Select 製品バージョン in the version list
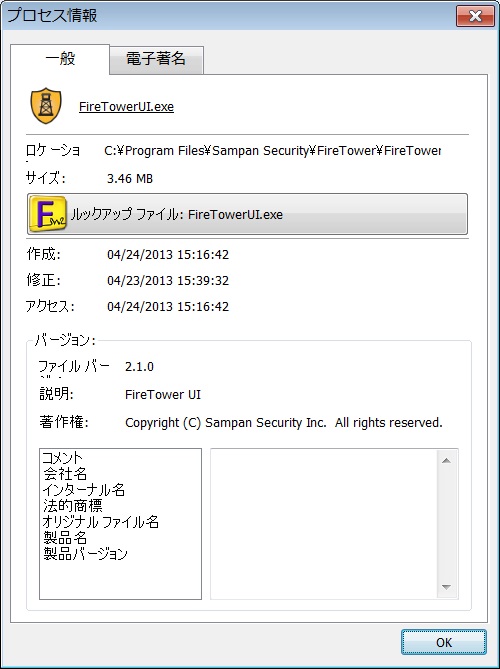500x669 pixels. coord(85,554)
